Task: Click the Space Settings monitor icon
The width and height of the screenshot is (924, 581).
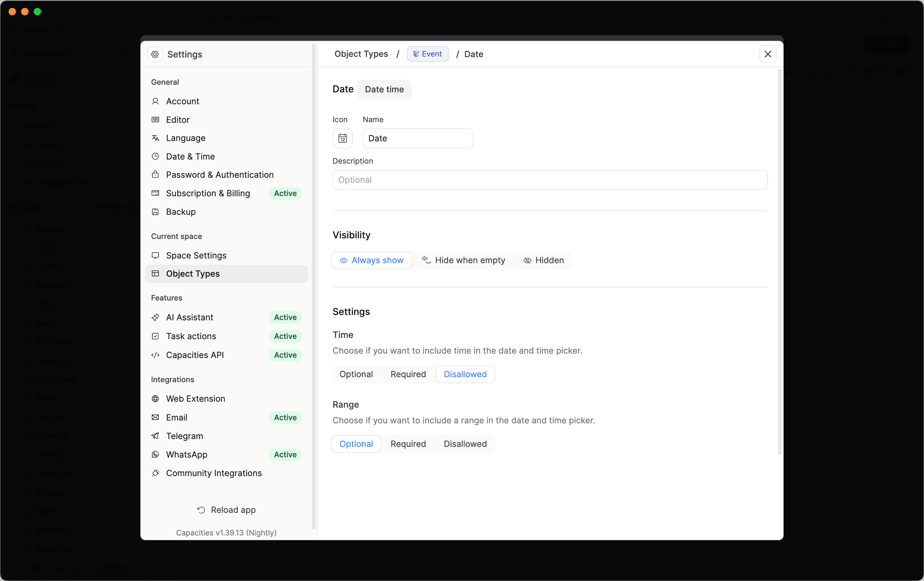Action: click(155, 256)
